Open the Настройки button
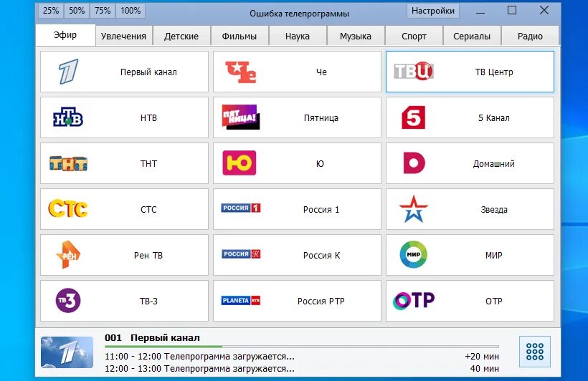 click(432, 11)
